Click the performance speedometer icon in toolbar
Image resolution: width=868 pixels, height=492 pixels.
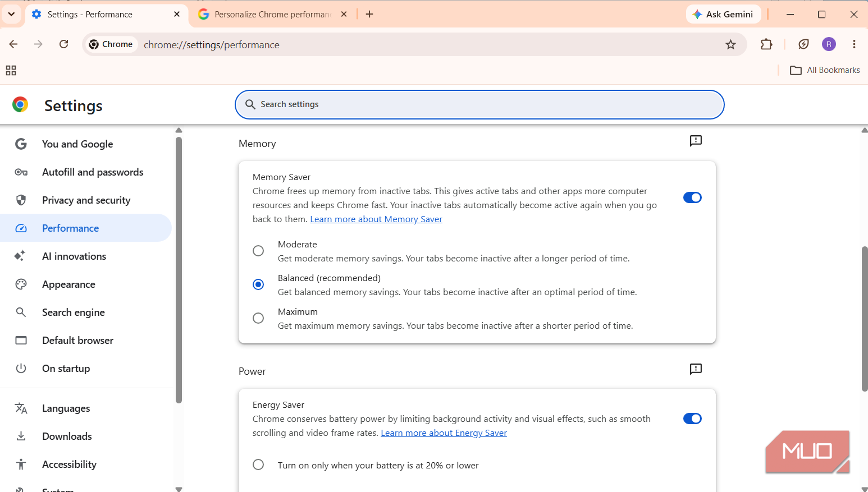[803, 44]
